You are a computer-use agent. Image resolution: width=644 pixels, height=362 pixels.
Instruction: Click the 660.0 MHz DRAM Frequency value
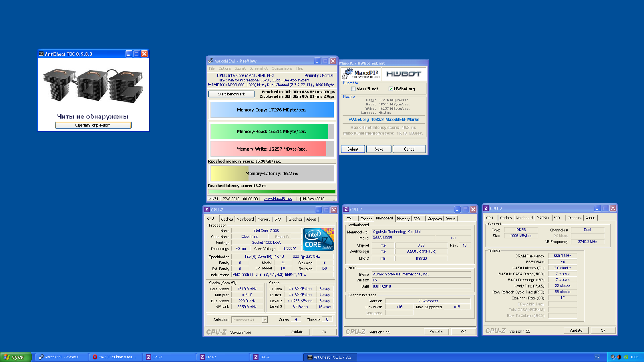(x=562, y=256)
